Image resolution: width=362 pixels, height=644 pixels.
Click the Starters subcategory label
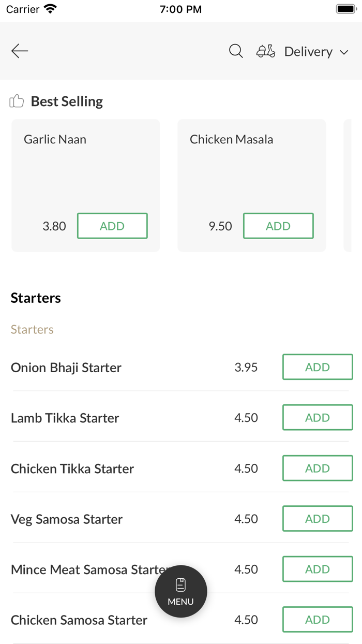coord(32,329)
